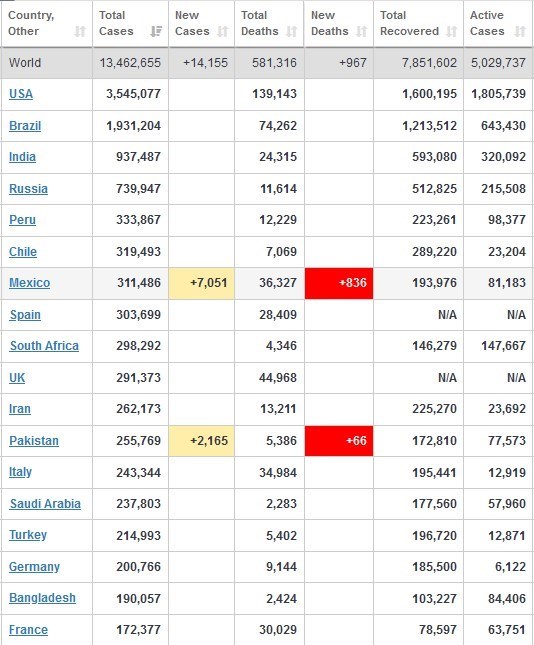Image resolution: width=534 pixels, height=645 pixels.
Task: Follow the India link
Action: pos(22,157)
